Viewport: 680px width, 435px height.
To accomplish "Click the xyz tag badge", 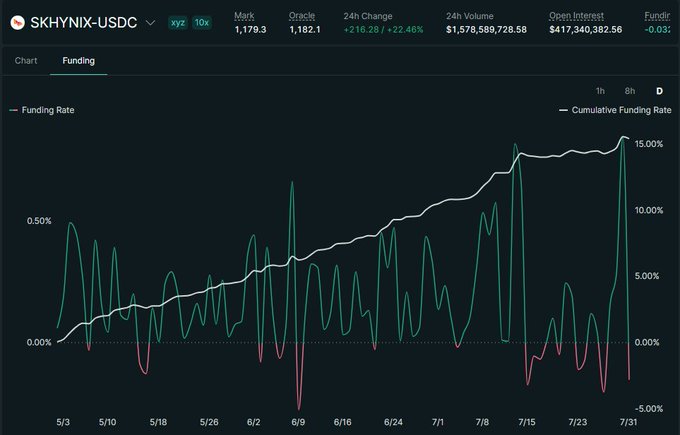I will [x=178, y=23].
